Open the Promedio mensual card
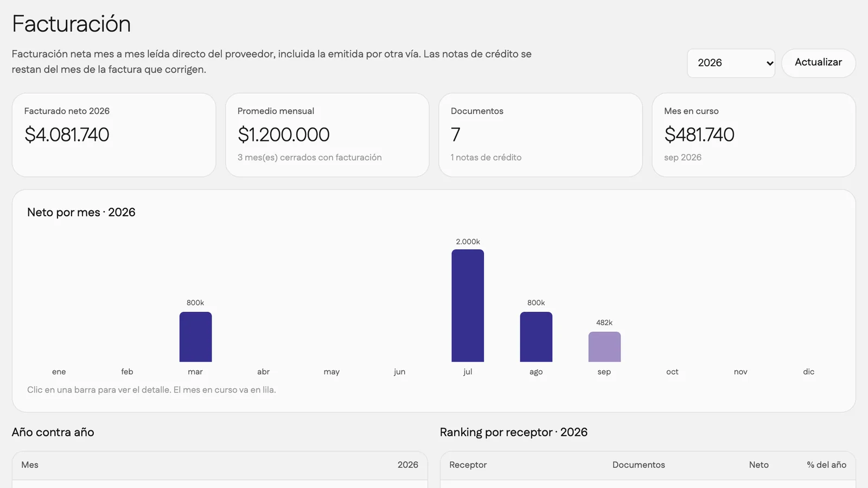 (x=327, y=135)
